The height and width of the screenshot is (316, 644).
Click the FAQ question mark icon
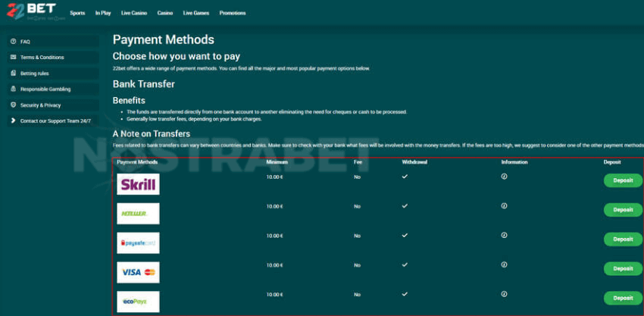coord(13,42)
